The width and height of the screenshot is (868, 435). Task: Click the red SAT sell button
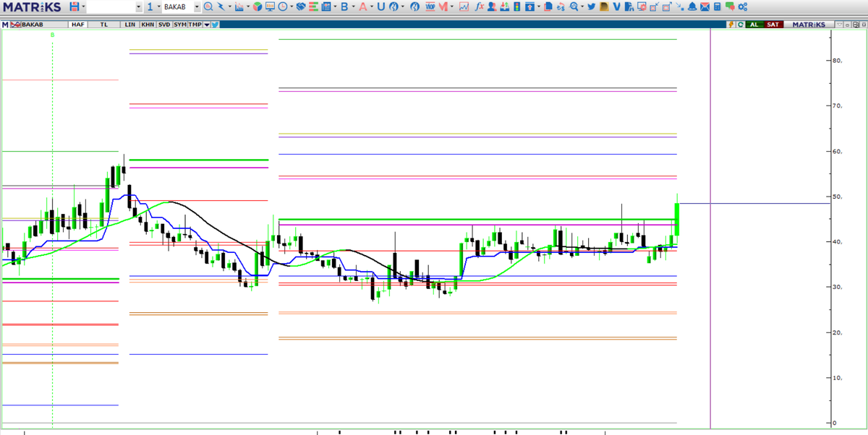pos(773,25)
